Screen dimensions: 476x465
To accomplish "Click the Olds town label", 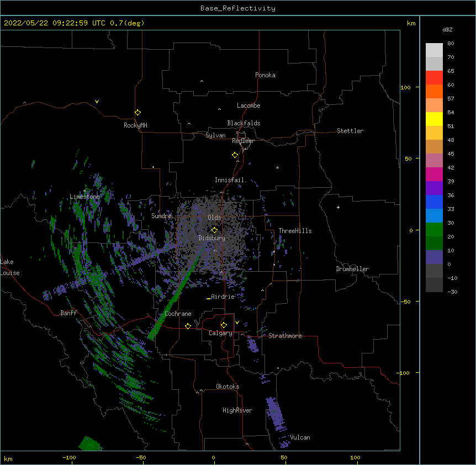I will pyautogui.click(x=214, y=218).
